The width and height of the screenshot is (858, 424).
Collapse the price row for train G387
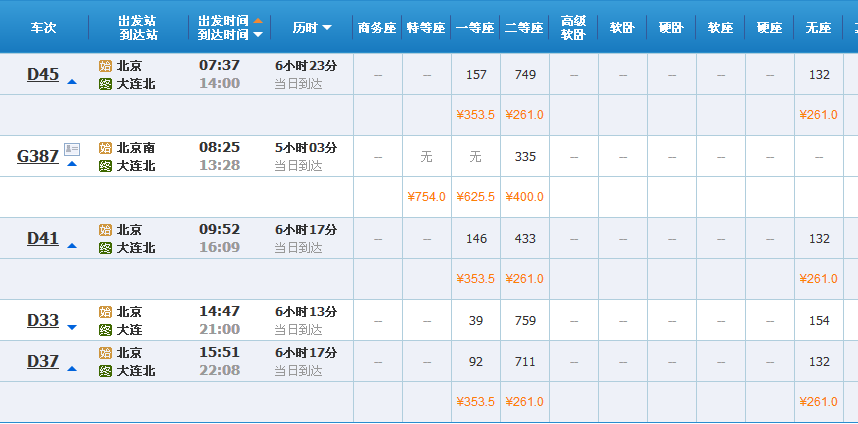71,163
